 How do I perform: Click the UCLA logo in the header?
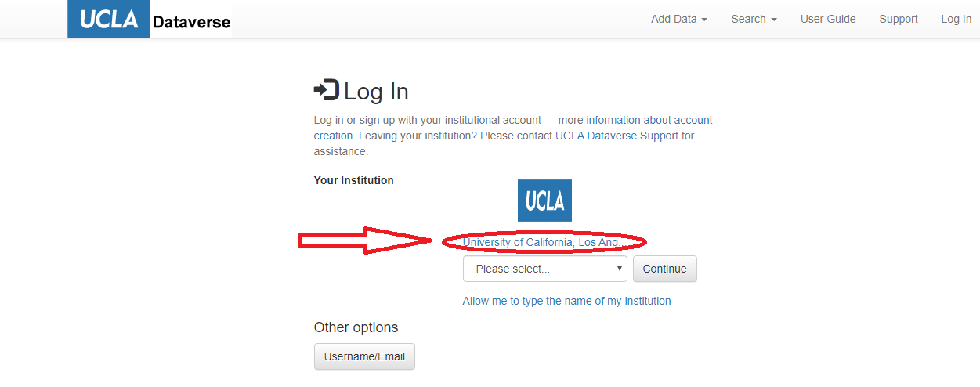108,20
